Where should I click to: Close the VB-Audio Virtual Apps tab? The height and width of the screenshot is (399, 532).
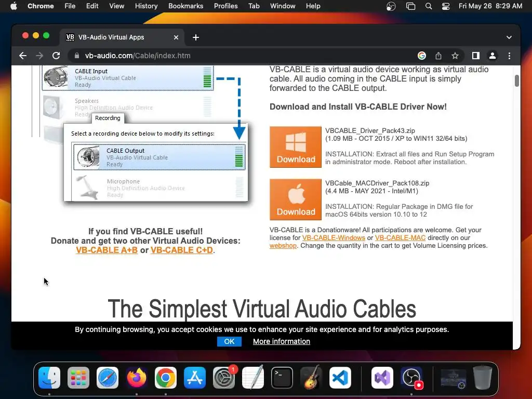pyautogui.click(x=176, y=37)
